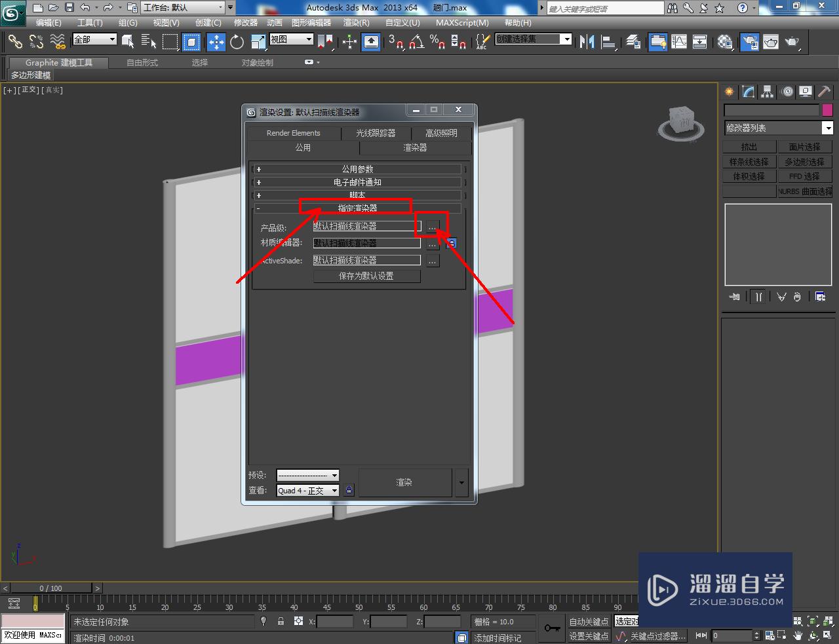Image resolution: width=839 pixels, height=644 pixels.
Task: Click the X coordinate input field
Action: (334, 621)
